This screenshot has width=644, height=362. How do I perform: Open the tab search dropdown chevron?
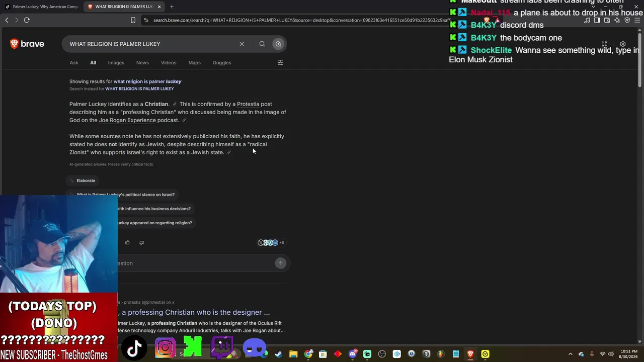593,7
